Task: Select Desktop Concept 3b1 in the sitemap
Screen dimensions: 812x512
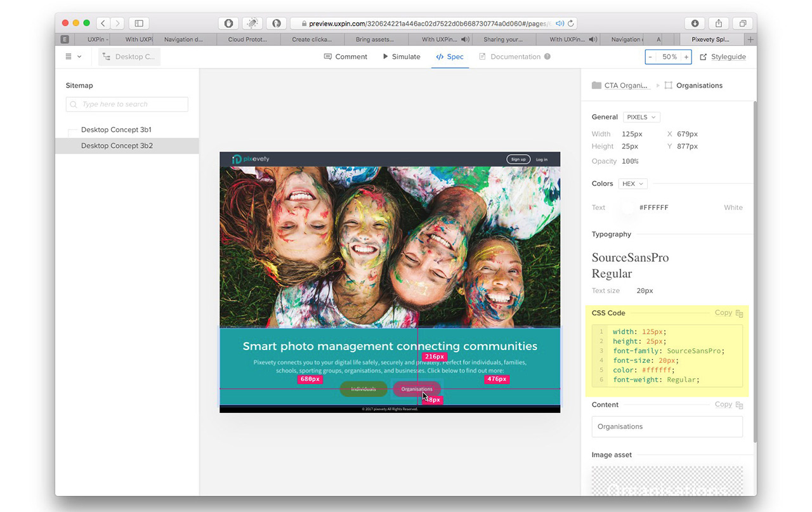Action: click(x=116, y=129)
